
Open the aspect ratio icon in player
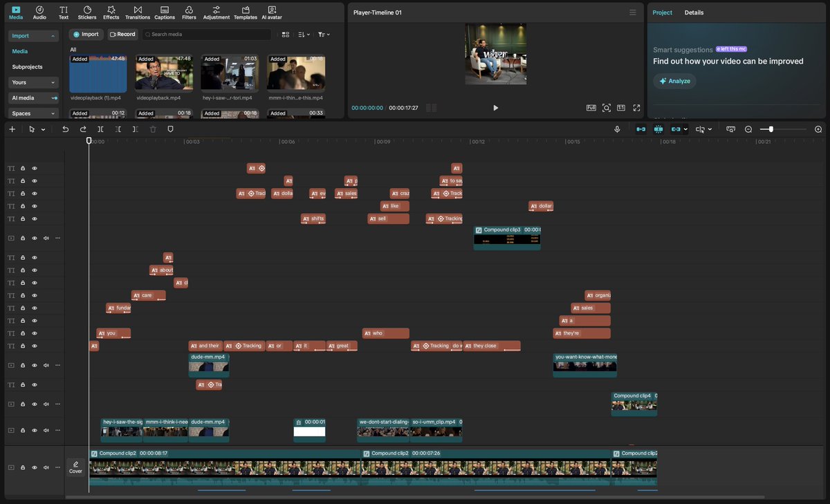(621, 108)
